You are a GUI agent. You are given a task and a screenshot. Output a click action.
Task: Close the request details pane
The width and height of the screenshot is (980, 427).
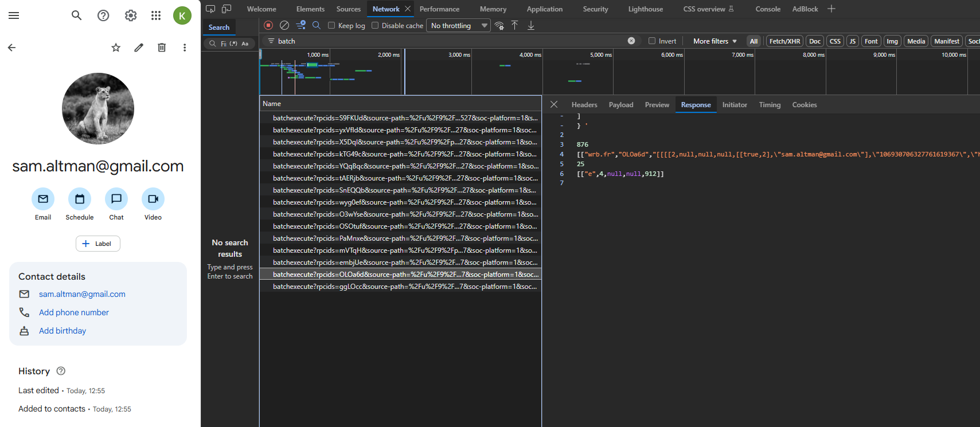554,104
